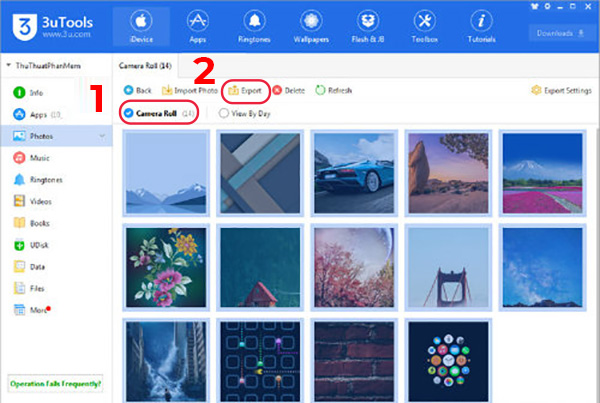
Task: Open Export Settings
Action: click(x=562, y=91)
